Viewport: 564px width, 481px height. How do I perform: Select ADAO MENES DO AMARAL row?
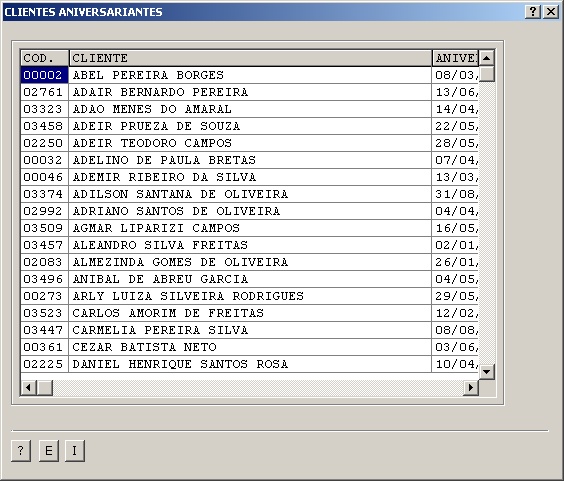(x=250, y=109)
